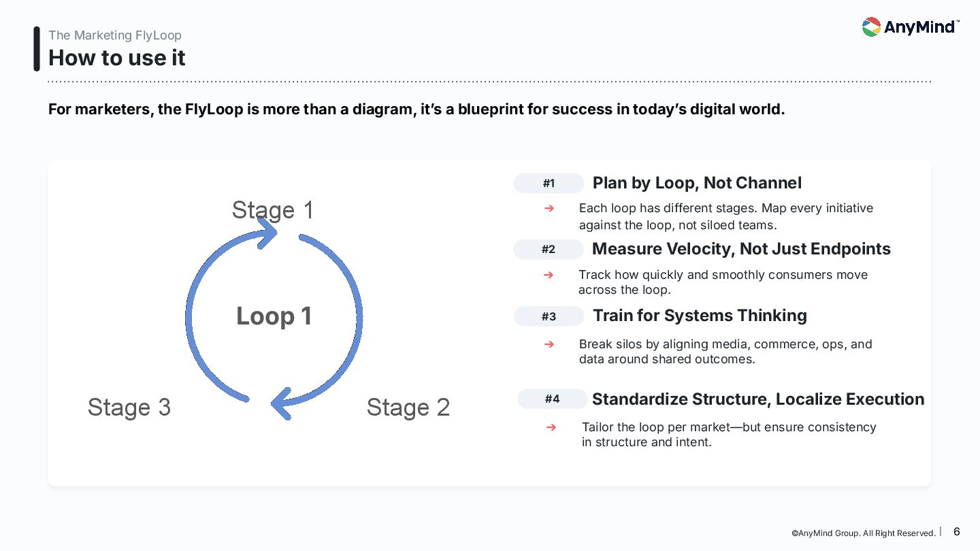
Task: Click the 'Stage 2' label
Action: pos(408,407)
